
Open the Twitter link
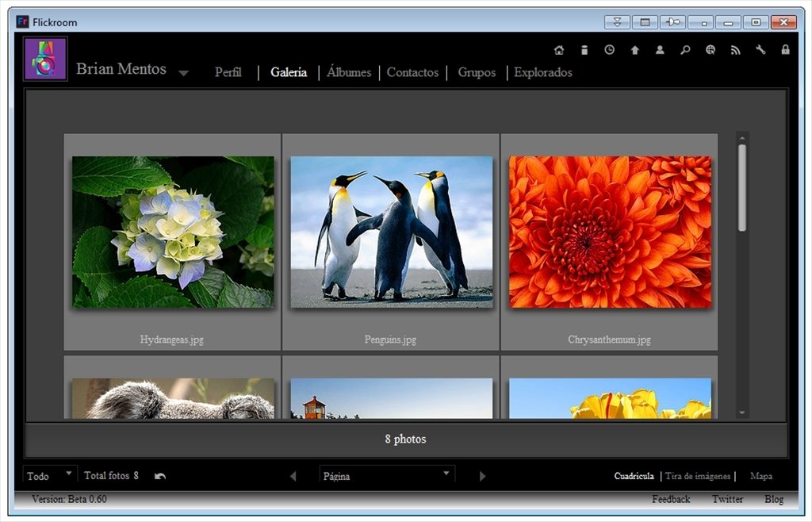point(727,499)
